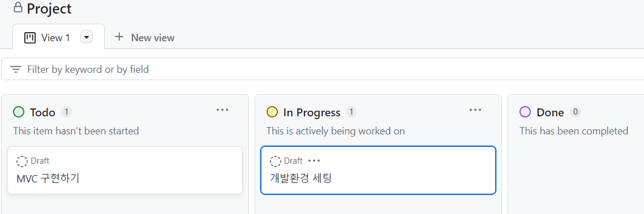This screenshot has width=644, height=214.
Task: Click the Done column heading
Action: [550, 112]
